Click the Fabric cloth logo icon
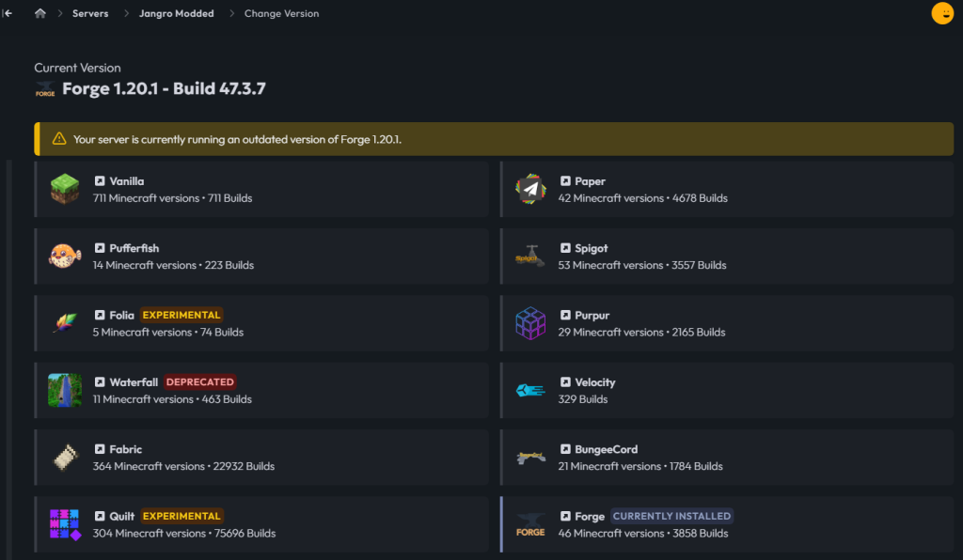 coord(64,457)
